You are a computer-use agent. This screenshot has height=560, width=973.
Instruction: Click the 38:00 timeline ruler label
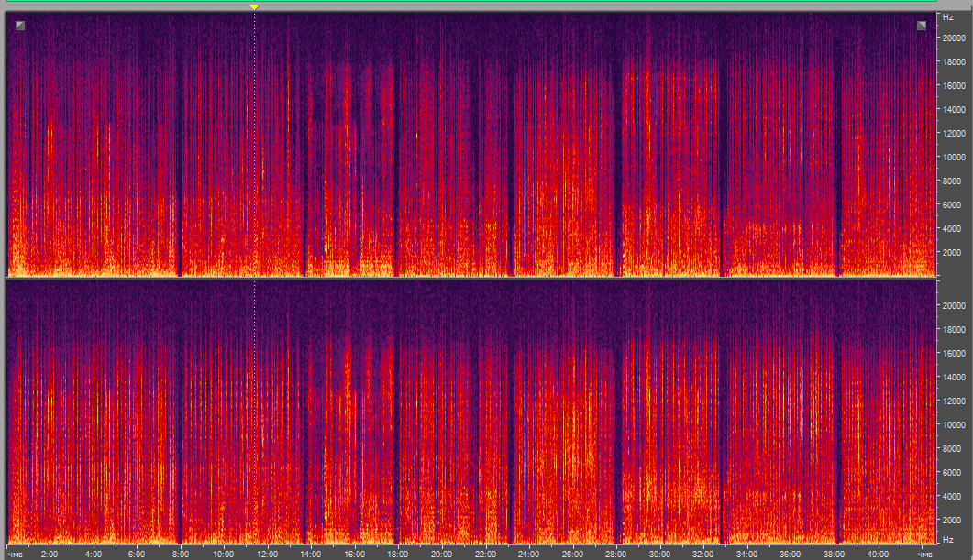[x=833, y=554]
